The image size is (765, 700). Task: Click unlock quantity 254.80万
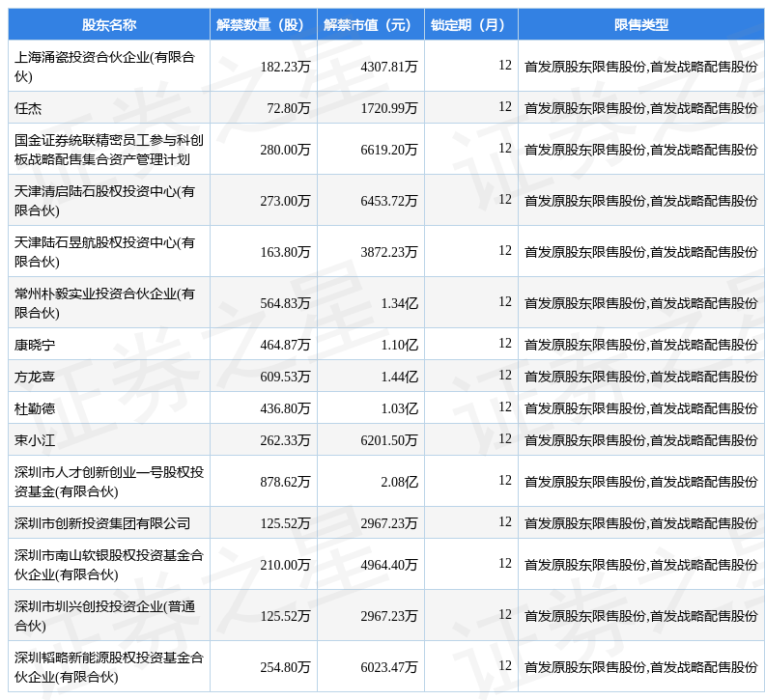click(285, 667)
